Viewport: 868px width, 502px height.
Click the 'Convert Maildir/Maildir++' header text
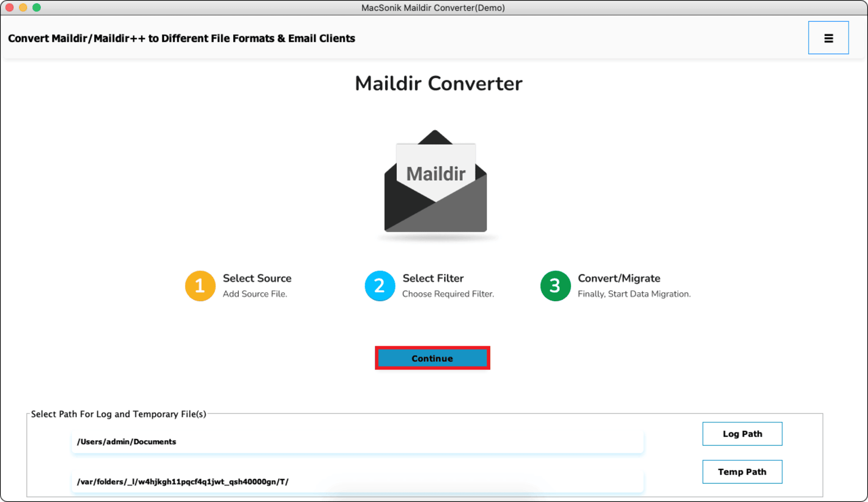181,38
